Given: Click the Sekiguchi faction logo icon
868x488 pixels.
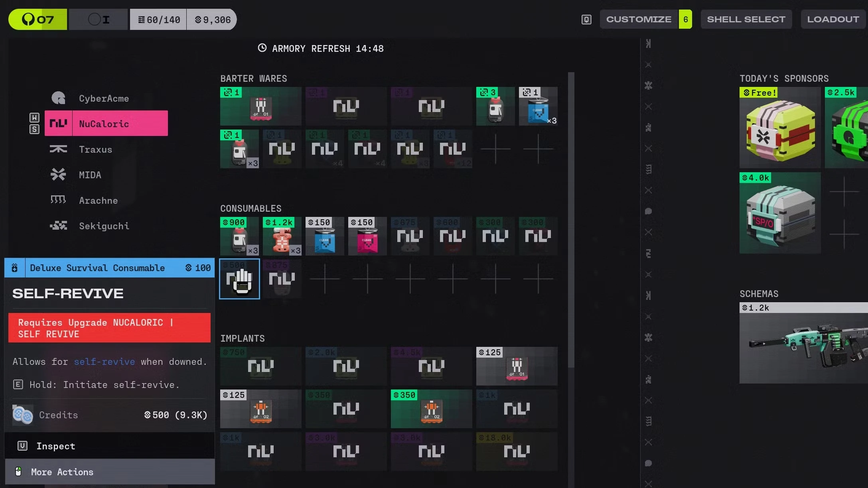Looking at the screenshot, I should pos(58,226).
